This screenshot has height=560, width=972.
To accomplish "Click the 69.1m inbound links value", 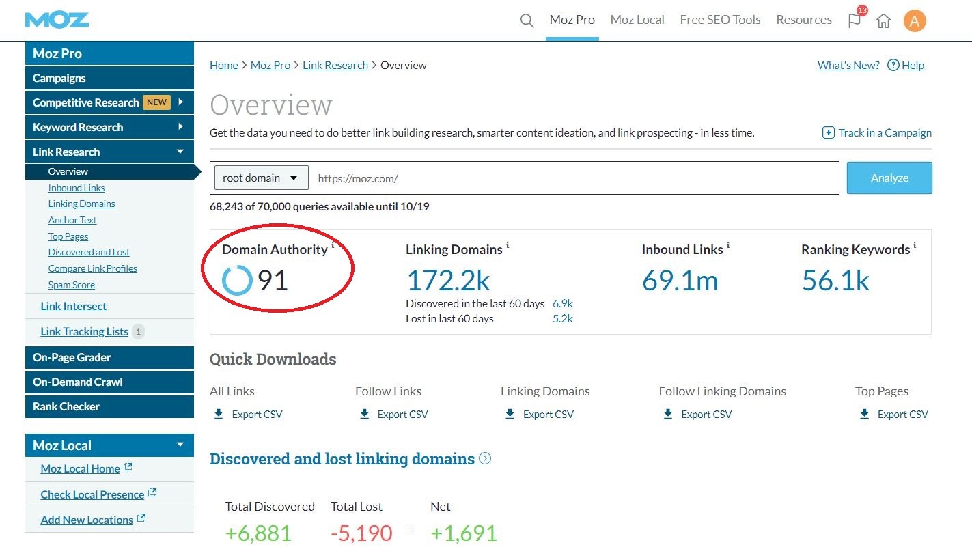I will [x=680, y=281].
